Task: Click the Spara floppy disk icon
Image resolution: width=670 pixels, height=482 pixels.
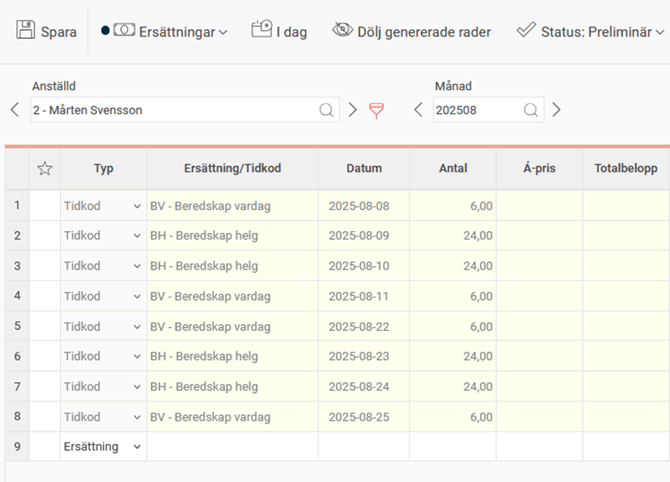Action: 26,31
